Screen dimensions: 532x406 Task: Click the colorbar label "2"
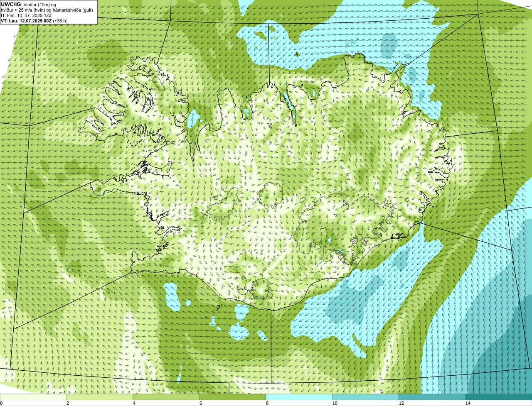[x=68, y=403]
